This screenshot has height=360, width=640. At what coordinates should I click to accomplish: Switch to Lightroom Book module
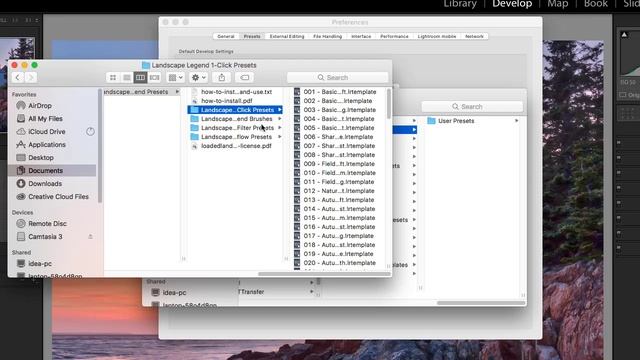click(x=596, y=4)
